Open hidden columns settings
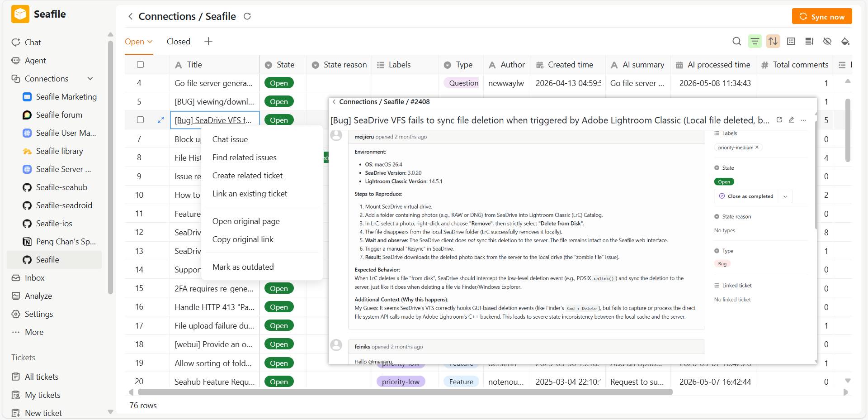This screenshot has width=868, height=420. point(827,41)
